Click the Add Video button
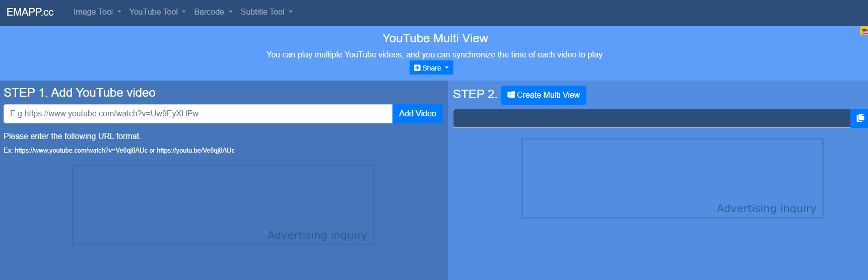 [x=418, y=114]
